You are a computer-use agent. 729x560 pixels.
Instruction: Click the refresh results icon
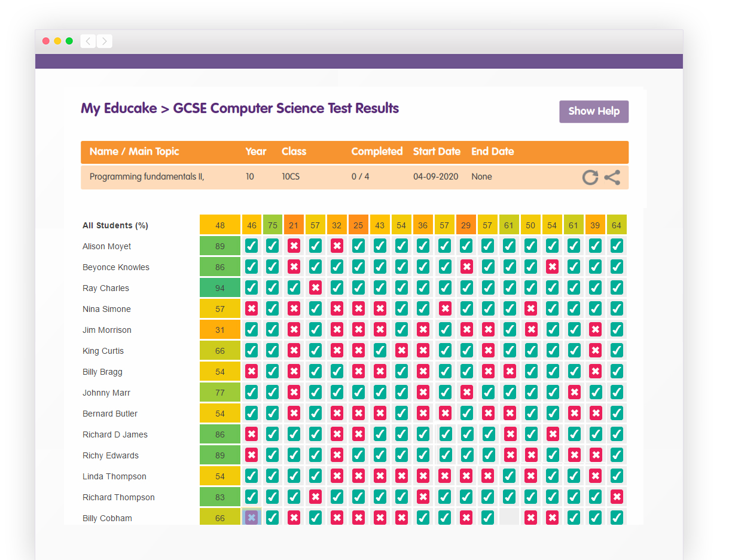(x=590, y=177)
